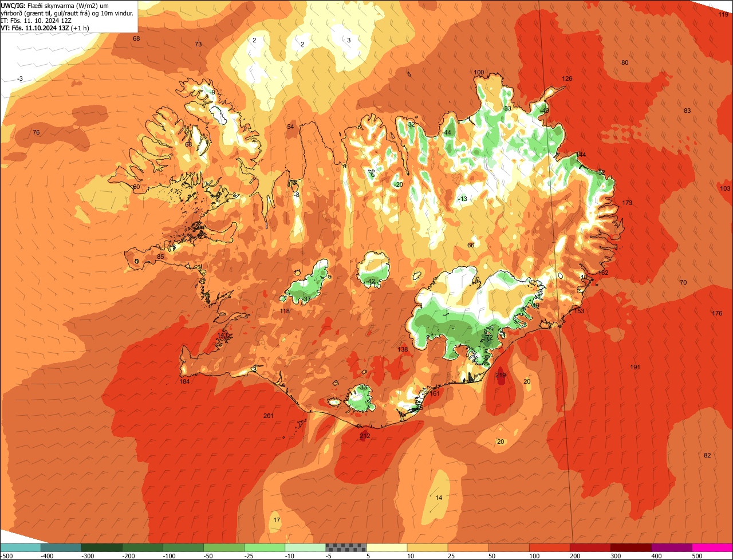The image size is (733, 560).
Task: Click the map value 66 in the eastern interior
Action: click(x=471, y=245)
